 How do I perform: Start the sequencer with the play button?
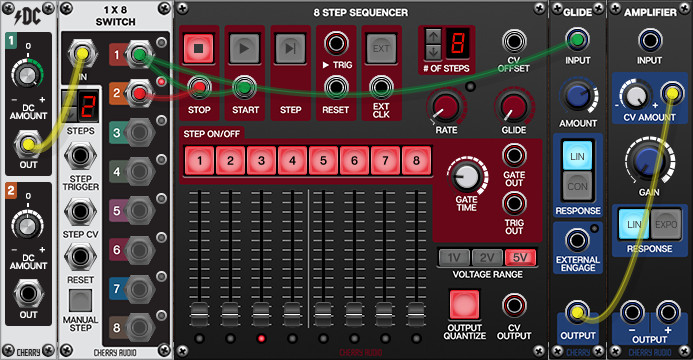coord(244,48)
